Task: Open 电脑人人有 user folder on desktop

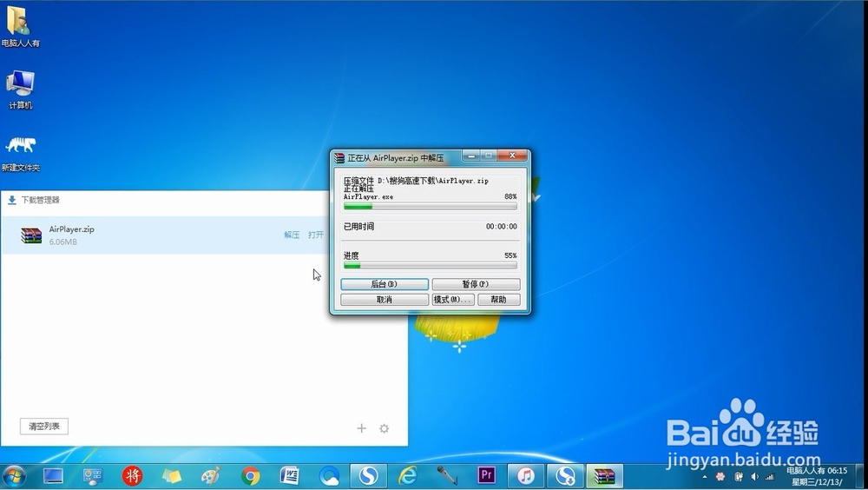Action: click(20, 26)
